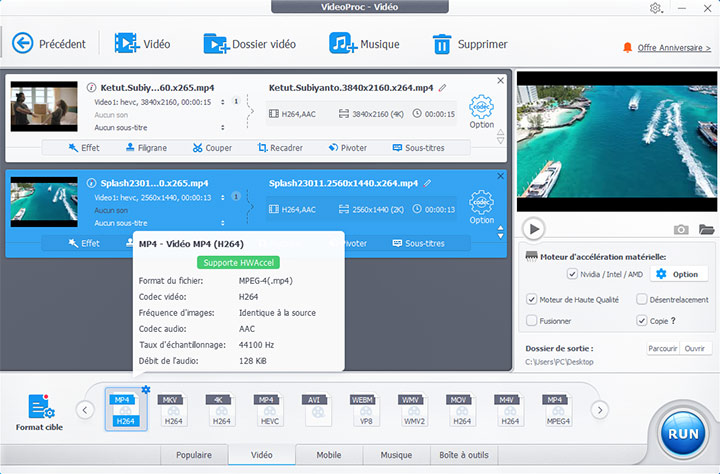Open output folder icon under preview
This screenshot has width=720, height=474.
tap(706, 229)
